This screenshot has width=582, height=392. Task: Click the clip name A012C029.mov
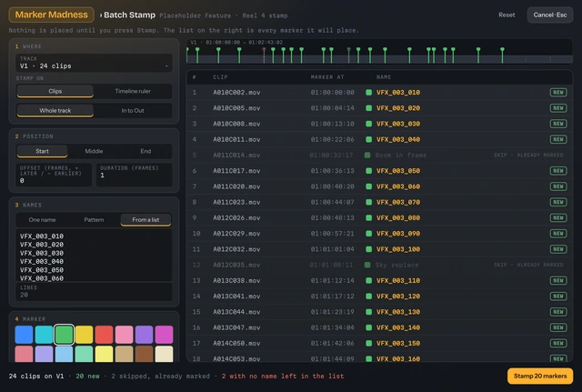[x=236, y=234]
